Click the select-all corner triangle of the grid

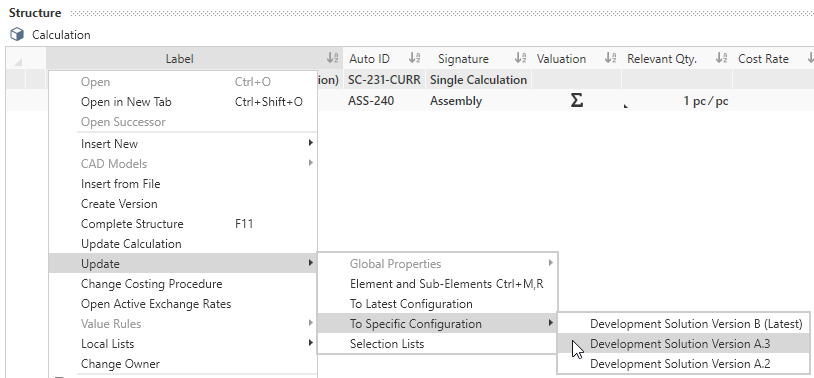[18, 62]
